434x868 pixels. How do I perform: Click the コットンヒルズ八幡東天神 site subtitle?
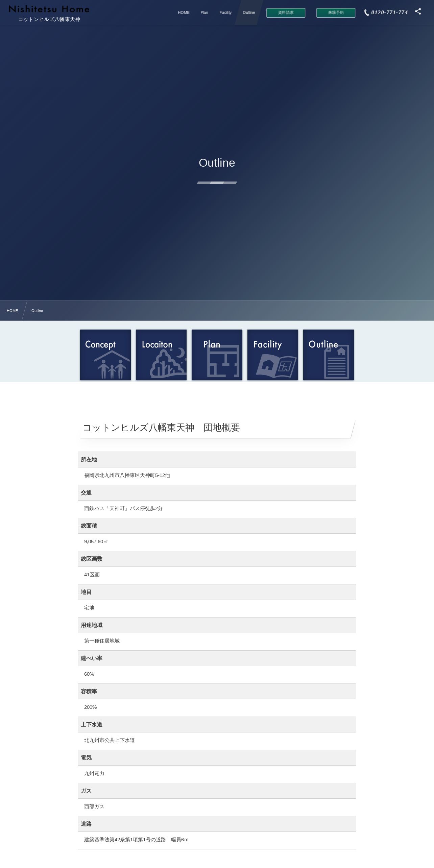click(49, 20)
